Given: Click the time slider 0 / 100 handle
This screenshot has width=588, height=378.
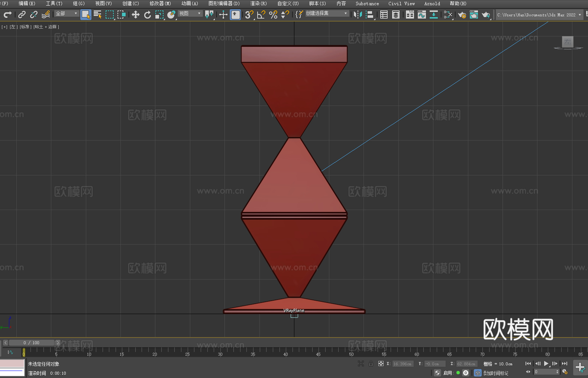Looking at the screenshot, I should [x=32, y=343].
